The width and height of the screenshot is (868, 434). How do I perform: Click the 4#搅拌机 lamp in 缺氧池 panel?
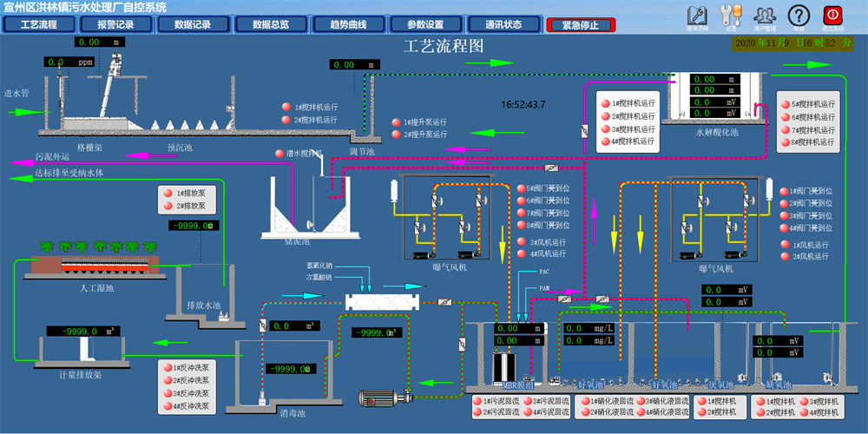tap(803, 412)
